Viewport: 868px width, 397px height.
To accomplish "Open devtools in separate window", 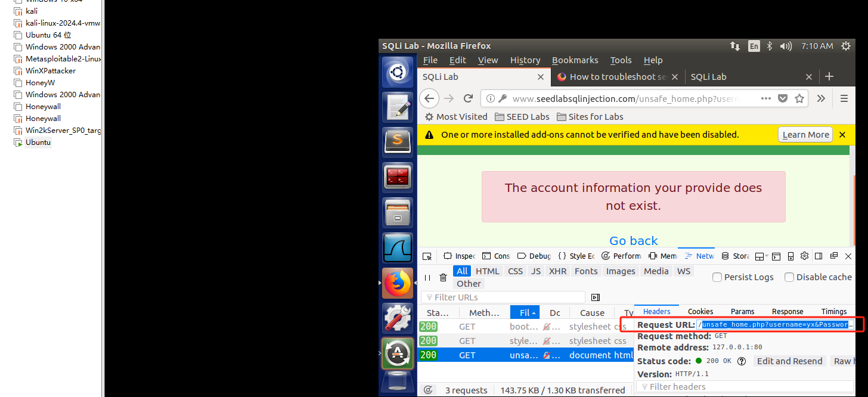I will 834,256.
